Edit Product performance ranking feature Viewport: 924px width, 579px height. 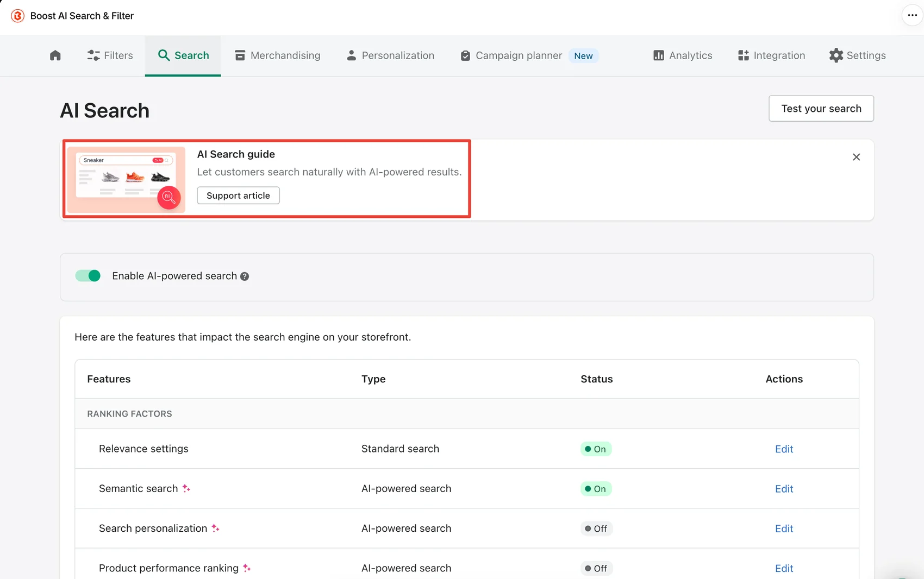784,568
